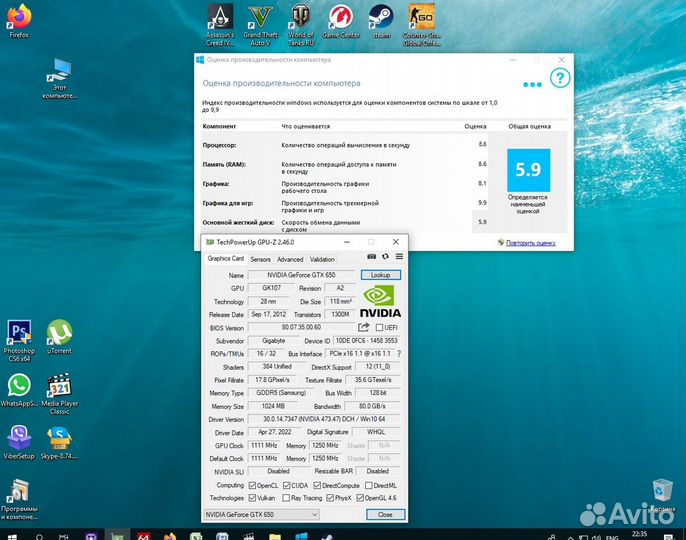The height and width of the screenshot is (540, 686).
Task: Select the WhatsAppSetup desktop icon
Action: click(19, 390)
